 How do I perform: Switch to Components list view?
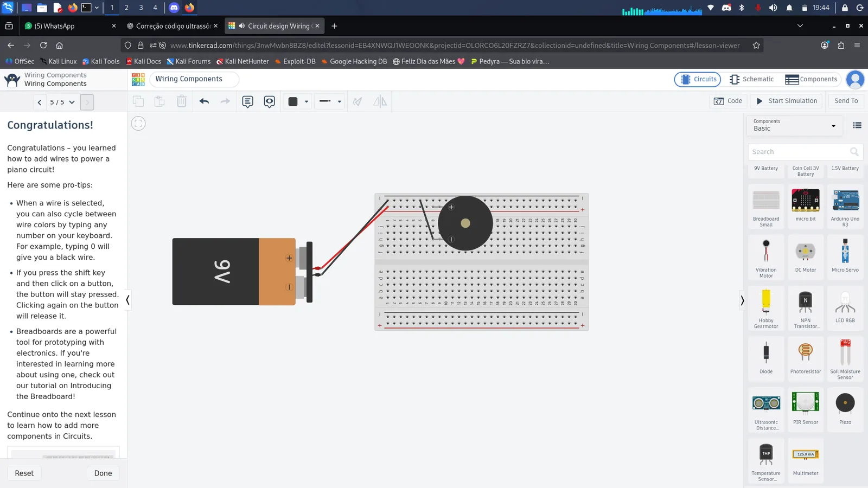click(812, 79)
